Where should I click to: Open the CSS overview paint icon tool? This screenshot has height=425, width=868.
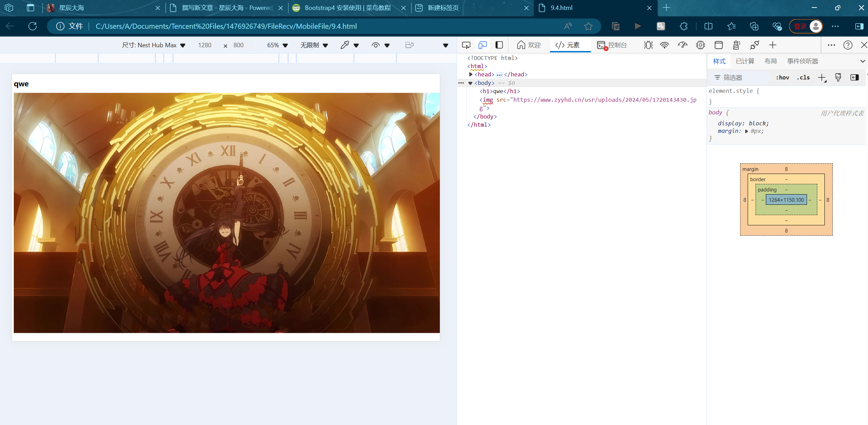pyautogui.click(x=755, y=45)
